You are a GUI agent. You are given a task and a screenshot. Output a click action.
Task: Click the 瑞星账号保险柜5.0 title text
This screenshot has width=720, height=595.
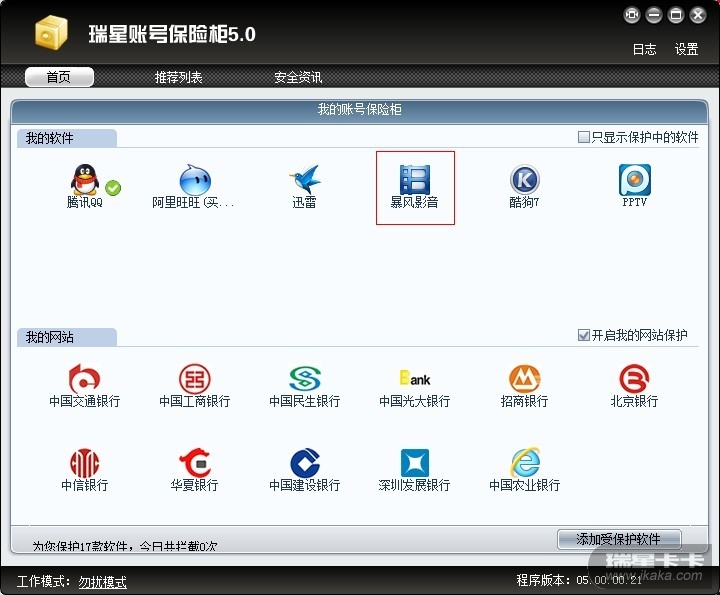pos(172,34)
